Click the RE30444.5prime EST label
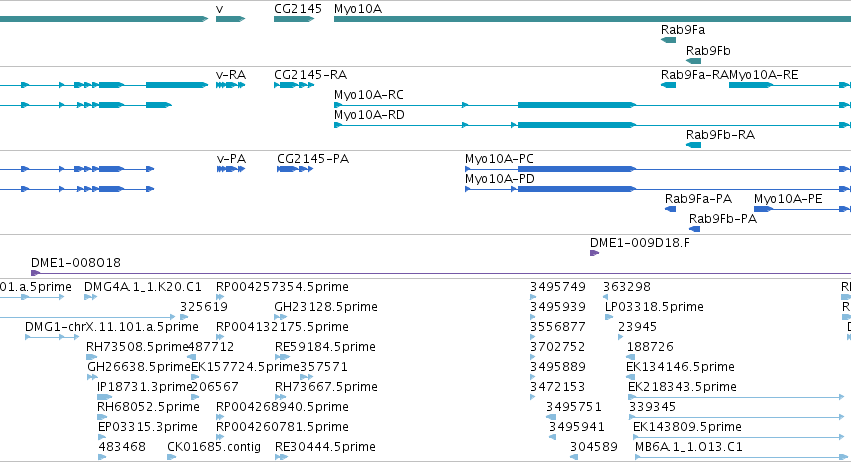 325,447
